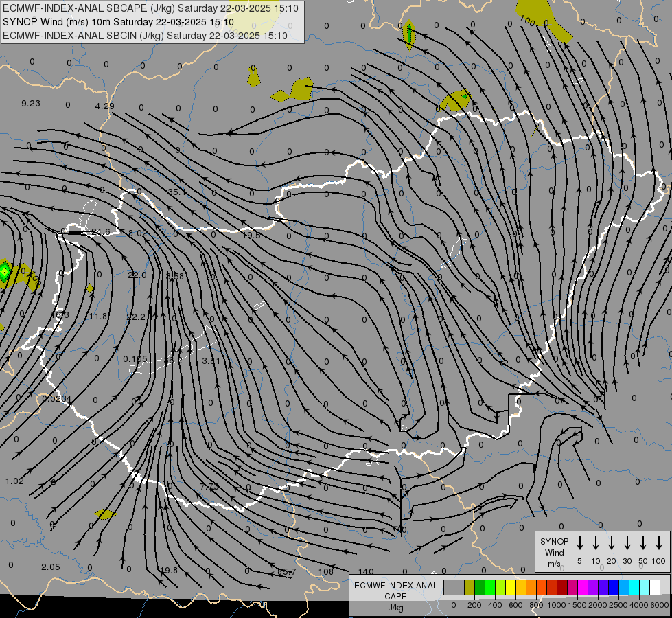
Task: Click the 1500 tick label in the CAPE legend
Action: pos(577,605)
